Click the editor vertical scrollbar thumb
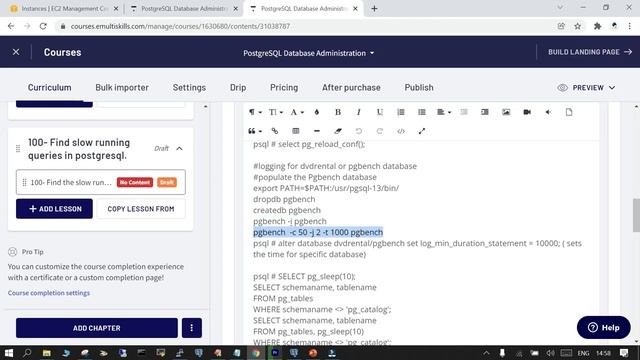The width and height of the screenshot is (640, 360). pos(636,216)
